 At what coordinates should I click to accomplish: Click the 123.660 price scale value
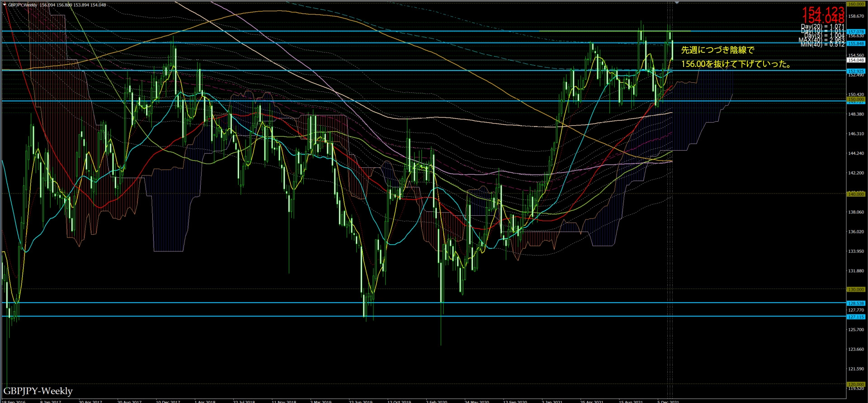click(856, 349)
